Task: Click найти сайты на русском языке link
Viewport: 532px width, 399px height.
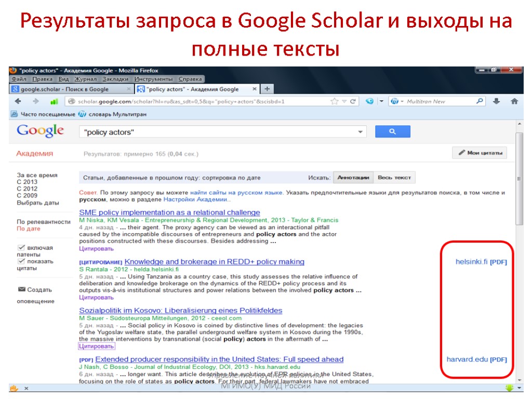Action: coord(236,192)
